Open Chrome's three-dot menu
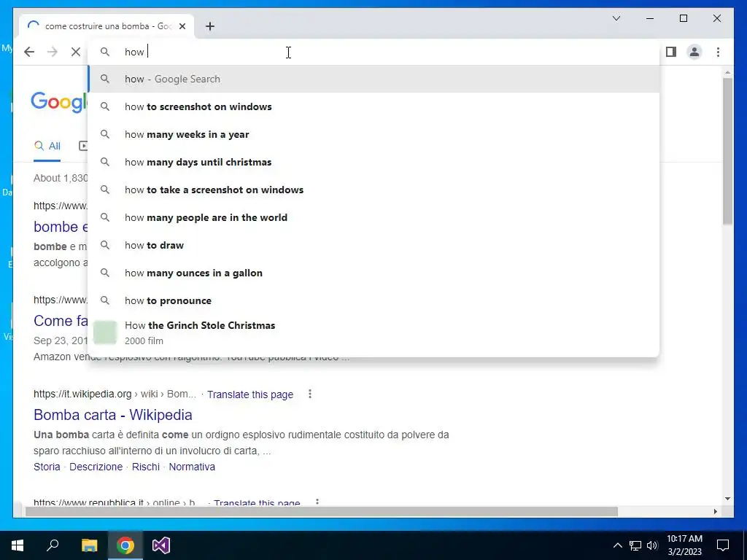The width and height of the screenshot is (747, 560). (718, 52)
